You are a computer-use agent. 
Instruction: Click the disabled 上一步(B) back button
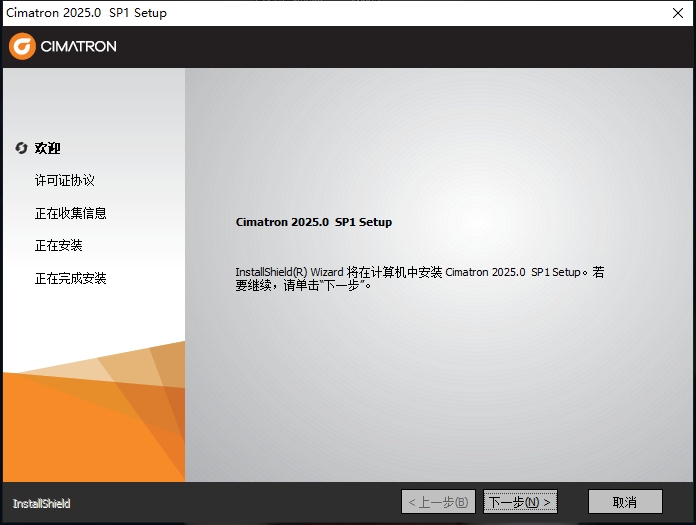[x=438, y=502]
